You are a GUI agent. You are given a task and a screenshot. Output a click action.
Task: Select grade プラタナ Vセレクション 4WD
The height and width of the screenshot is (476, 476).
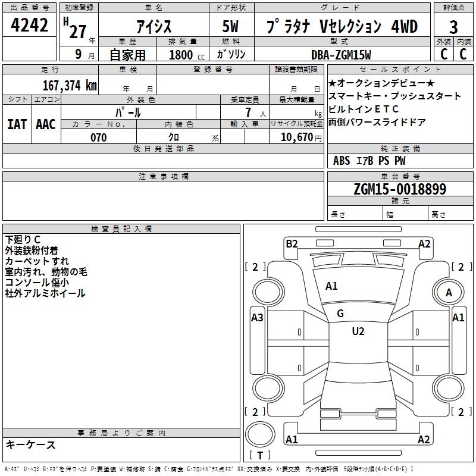[x=342, y=26]
